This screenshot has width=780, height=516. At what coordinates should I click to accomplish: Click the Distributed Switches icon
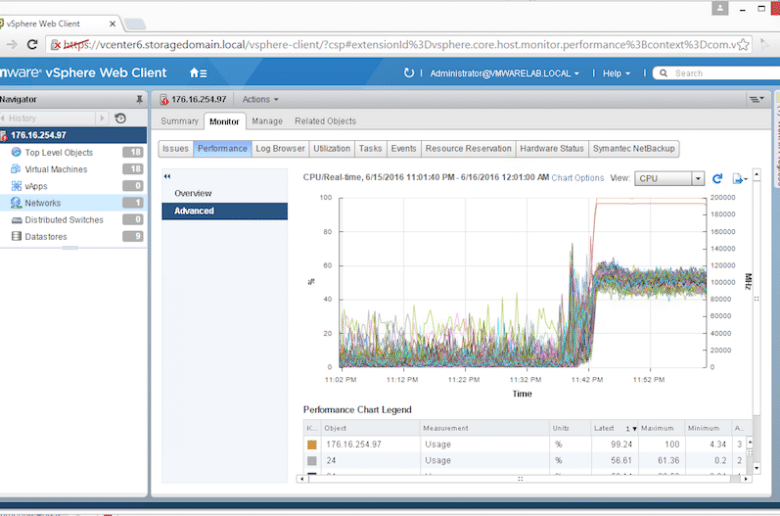16,220
